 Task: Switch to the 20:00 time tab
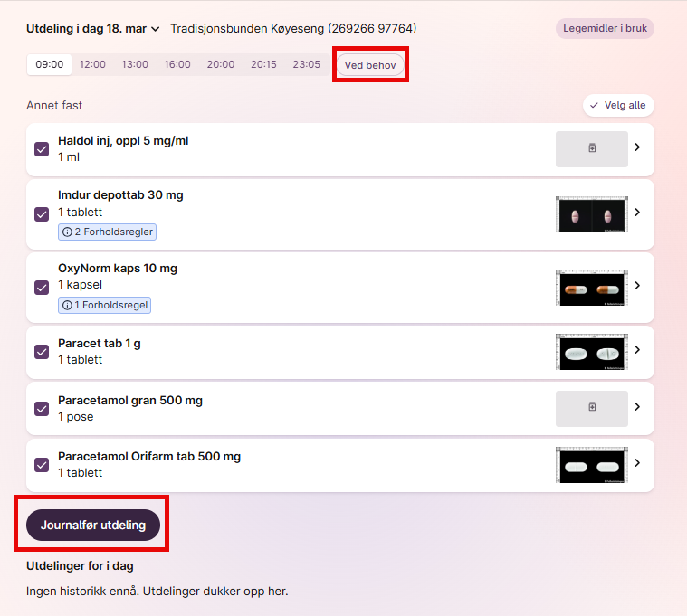(221, 65)
